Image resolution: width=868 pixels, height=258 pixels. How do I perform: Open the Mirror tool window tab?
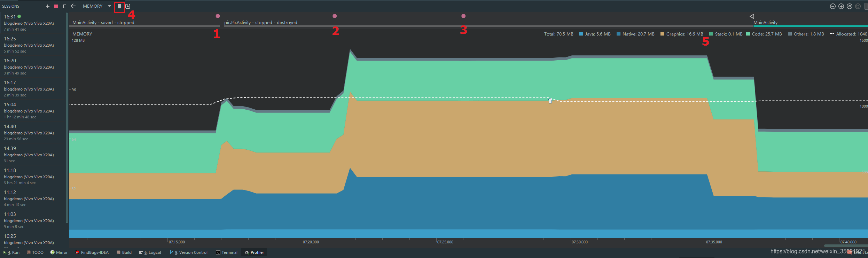pos(59,252)
